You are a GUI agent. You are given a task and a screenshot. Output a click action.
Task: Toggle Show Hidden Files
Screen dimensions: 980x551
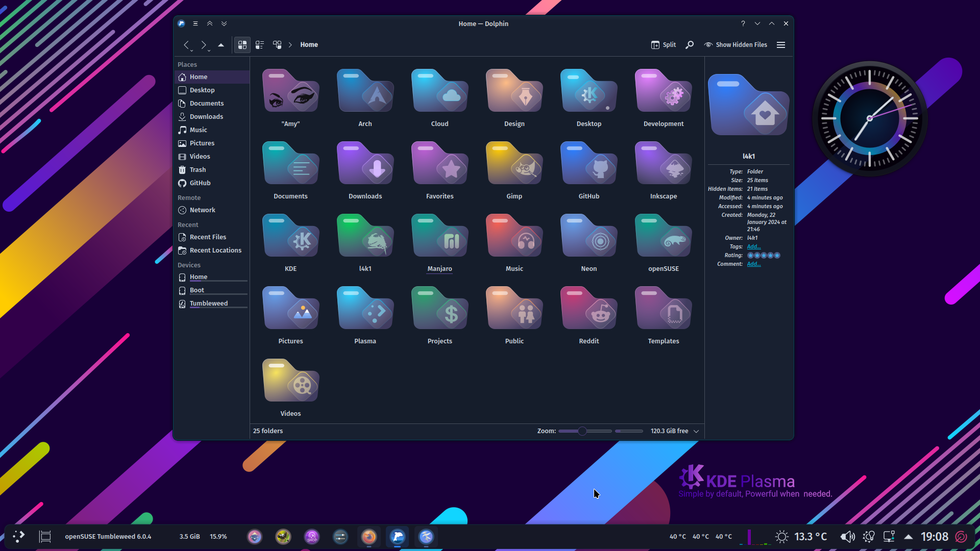pyautogui.click(x=736, y=45)
